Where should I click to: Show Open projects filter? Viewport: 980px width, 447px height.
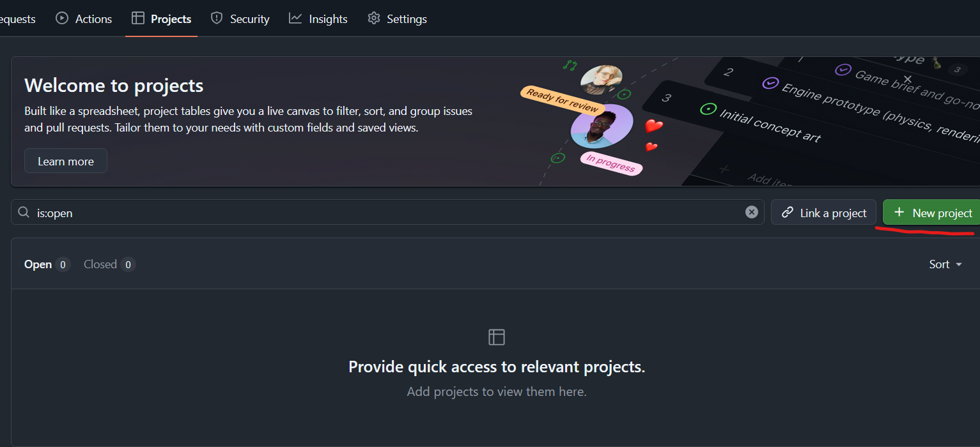click(38, 264)
